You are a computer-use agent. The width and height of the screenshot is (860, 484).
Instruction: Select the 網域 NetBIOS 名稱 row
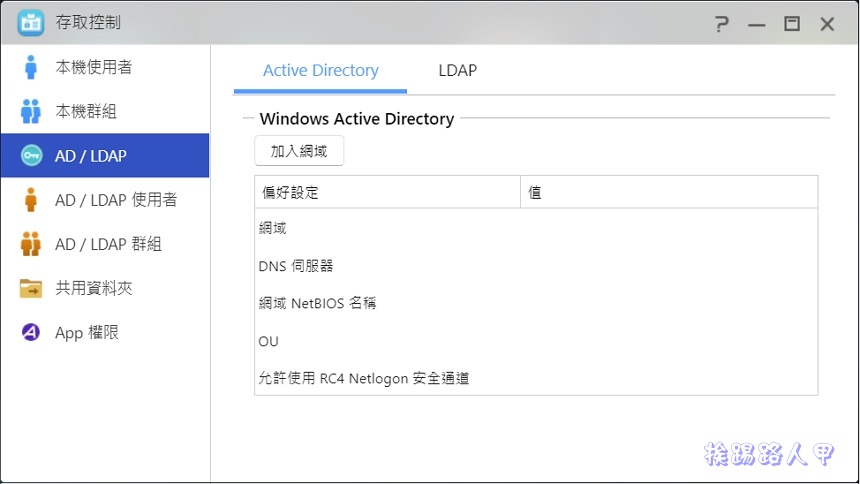click(536, 303)
